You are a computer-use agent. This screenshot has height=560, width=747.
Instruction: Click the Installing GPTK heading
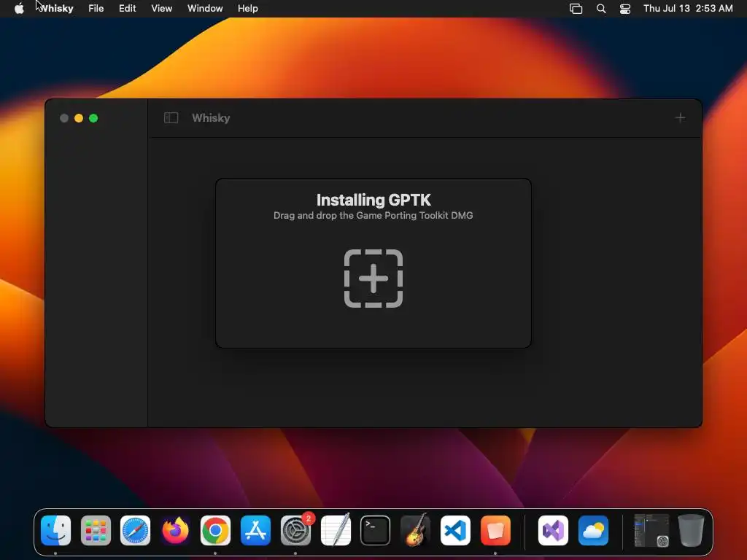[373, 200]
